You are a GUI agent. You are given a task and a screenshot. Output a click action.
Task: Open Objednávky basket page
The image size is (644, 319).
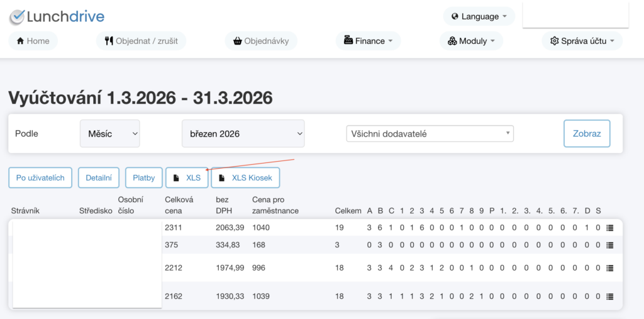point(260,41)
